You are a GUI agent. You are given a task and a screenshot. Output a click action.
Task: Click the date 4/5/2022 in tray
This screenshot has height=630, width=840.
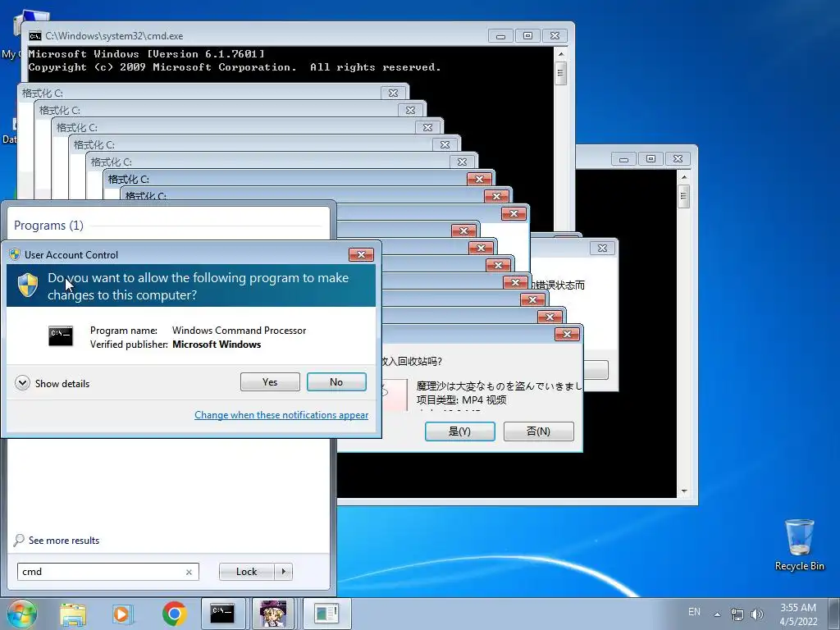[x=798, y=622]
